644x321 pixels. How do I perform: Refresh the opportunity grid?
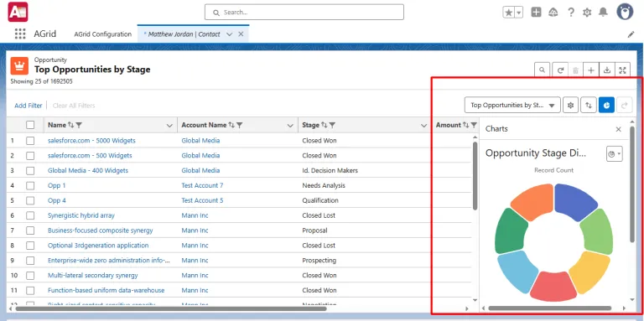(x=560, y=70)
